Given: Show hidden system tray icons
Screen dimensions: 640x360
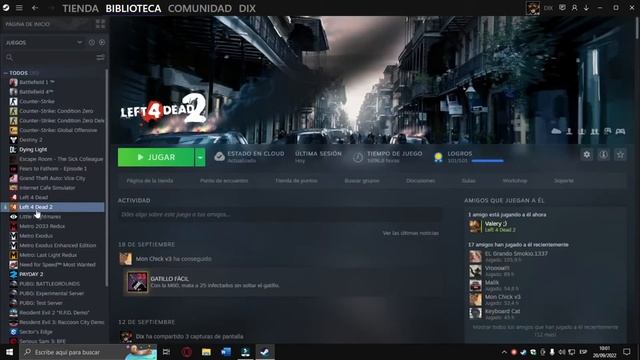Looking at the screenshot, I should click(504, 352).
